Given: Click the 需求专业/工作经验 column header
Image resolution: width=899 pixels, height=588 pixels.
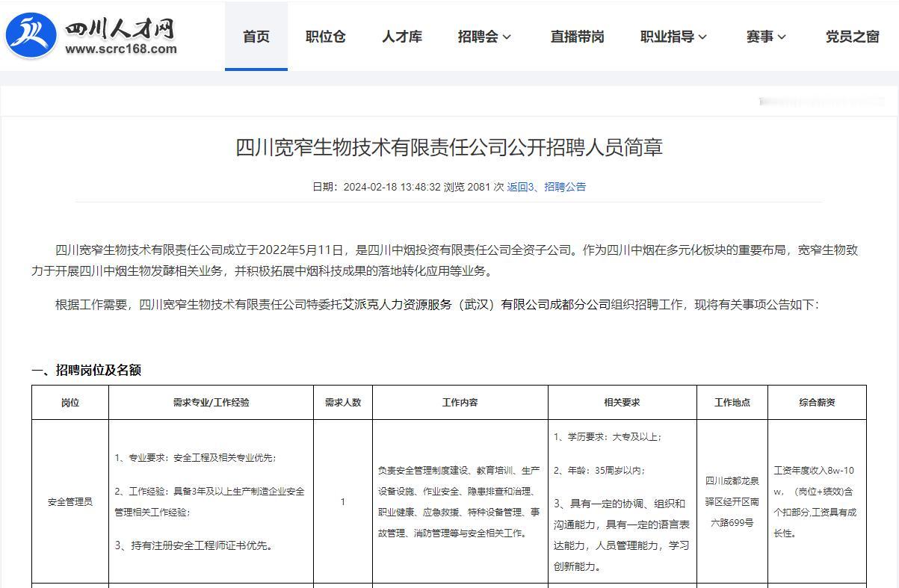Looking at the screenshot, I should 211,402.
